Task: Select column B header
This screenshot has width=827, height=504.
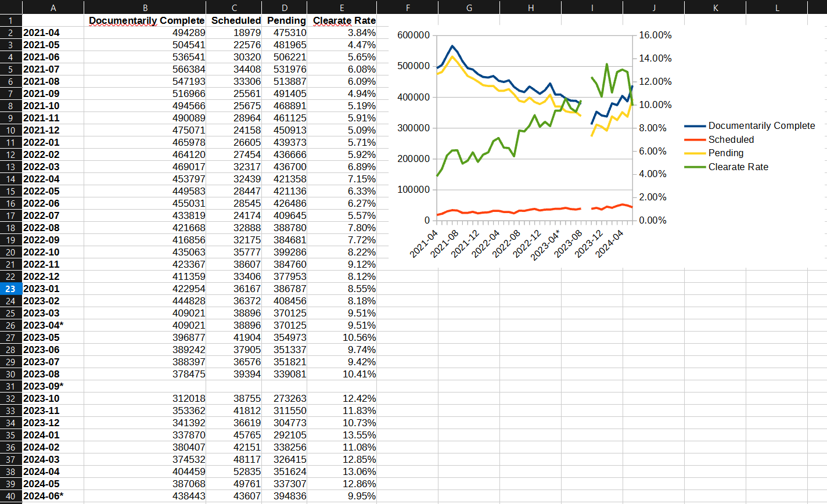Action: (x=145, y=8)
